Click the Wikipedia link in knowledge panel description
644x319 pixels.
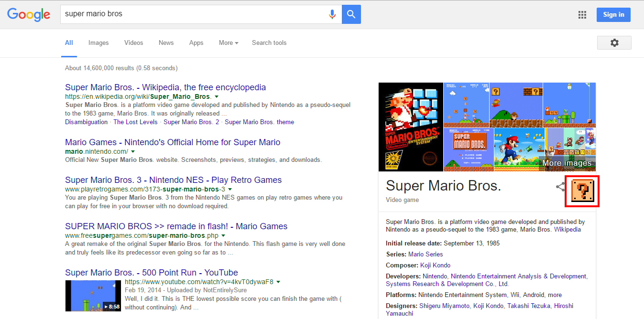click(x=568, y=229)
